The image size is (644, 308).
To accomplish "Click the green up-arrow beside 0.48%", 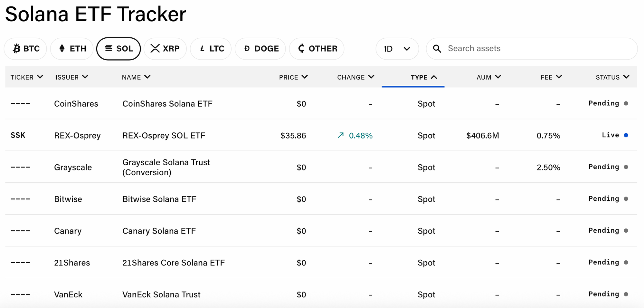I will [341, 135].
